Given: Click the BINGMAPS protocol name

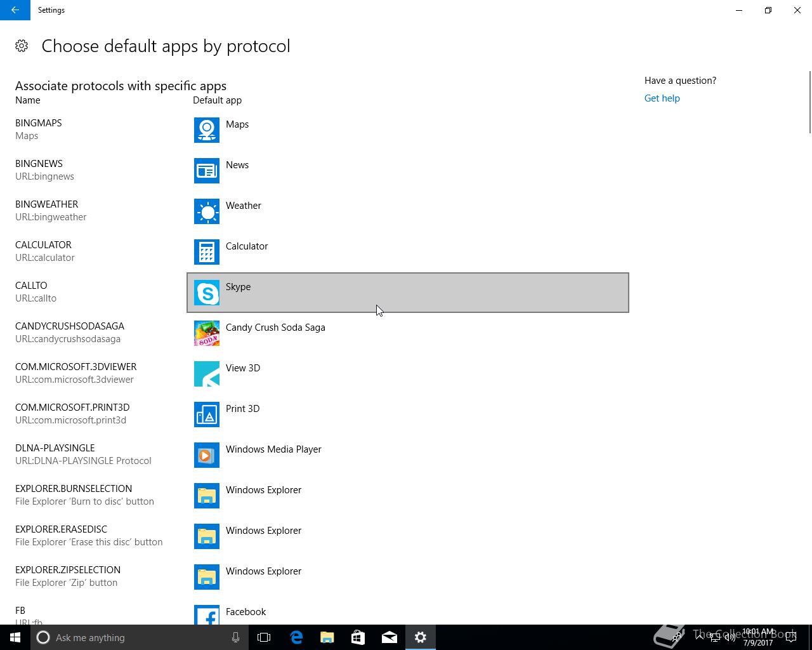Looking at the screenshot, I should tap(39, 123).
